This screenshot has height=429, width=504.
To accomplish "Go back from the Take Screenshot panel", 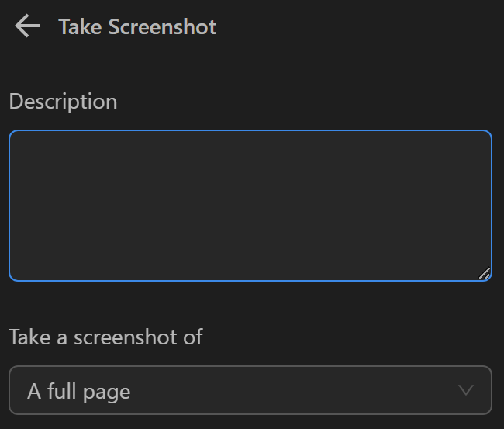I will 27,26.
